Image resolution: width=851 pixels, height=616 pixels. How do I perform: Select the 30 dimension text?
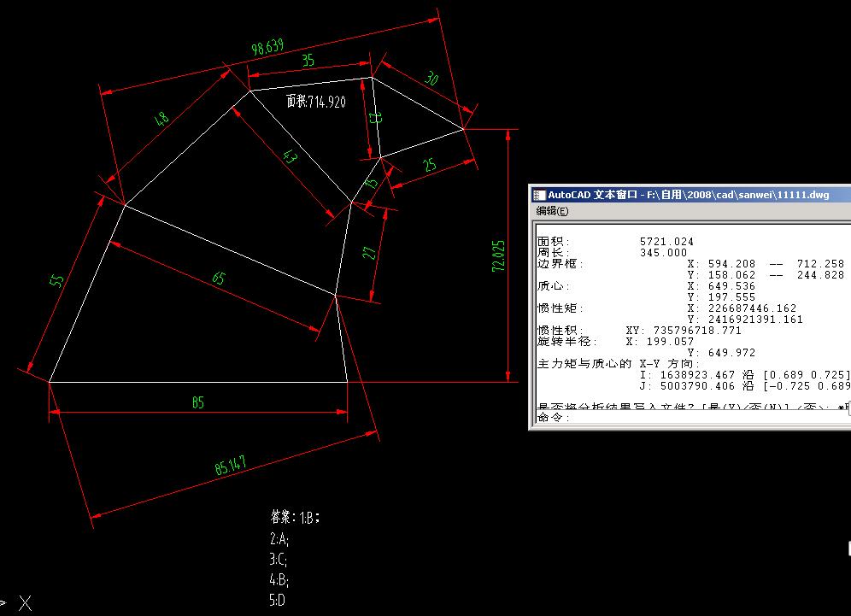pos(431,79)
